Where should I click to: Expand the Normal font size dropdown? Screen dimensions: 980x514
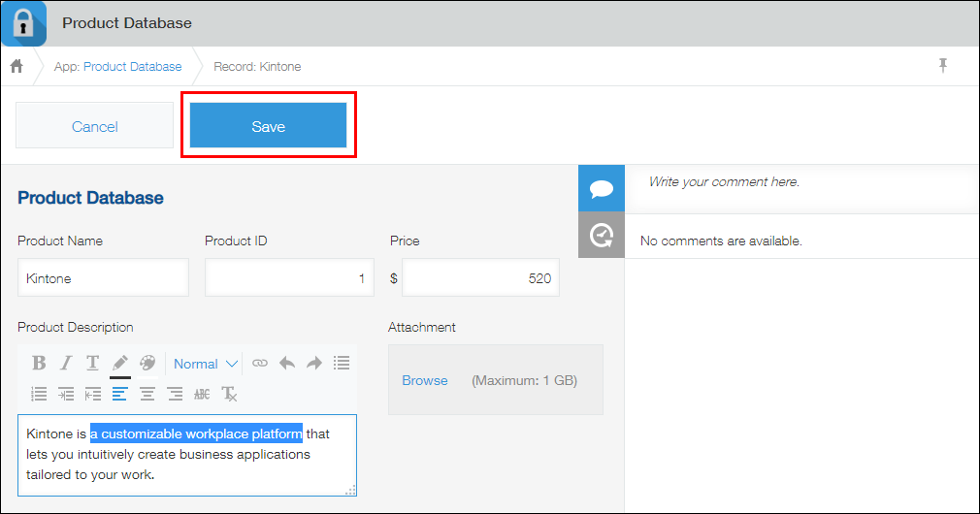point(206,364)
